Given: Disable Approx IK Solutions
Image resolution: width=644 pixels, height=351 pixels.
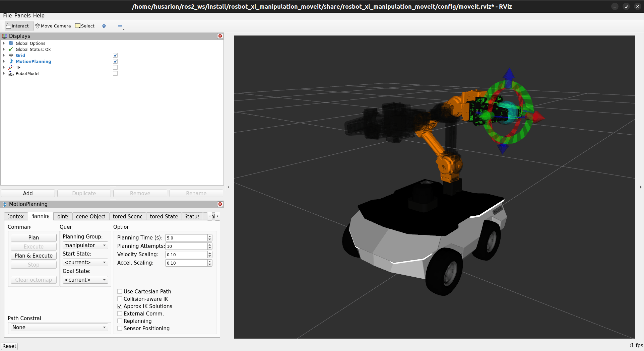Looking at the screenshot, I should coord(120,306).
